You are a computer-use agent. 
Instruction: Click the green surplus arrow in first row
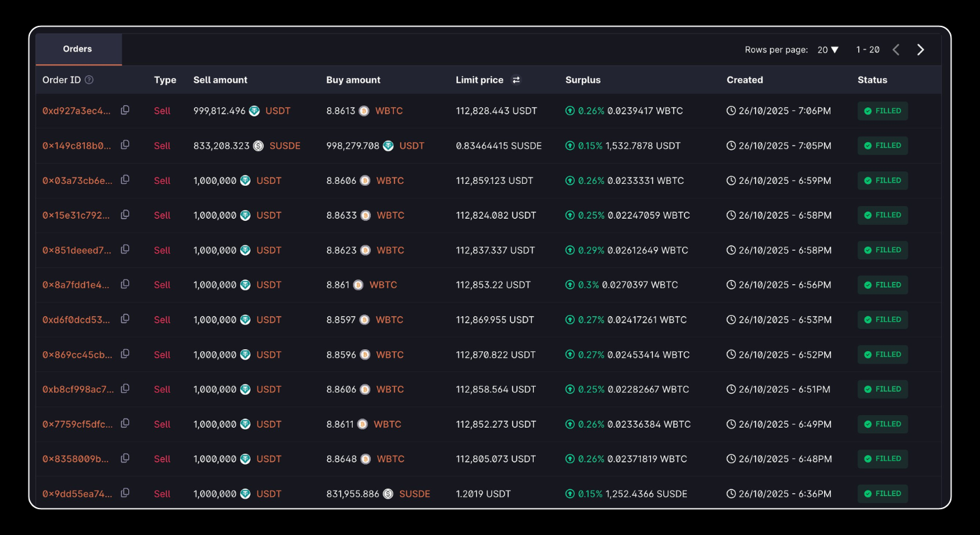pos(571,111)
